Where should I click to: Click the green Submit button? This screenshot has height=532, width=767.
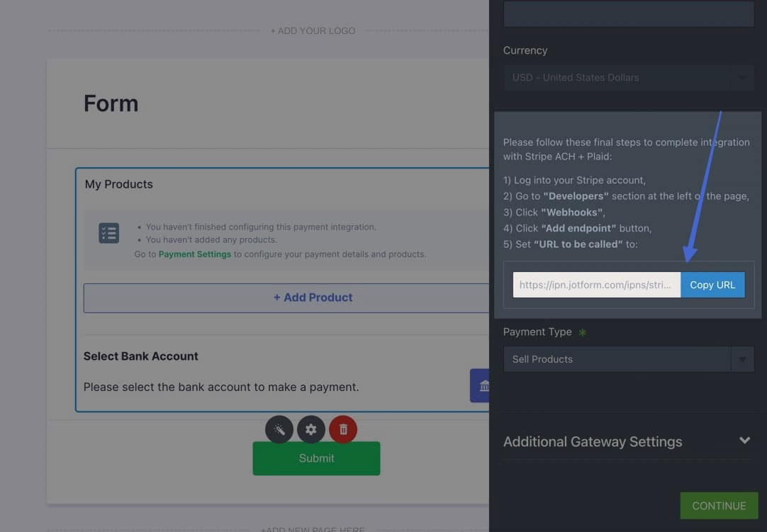pos(316,458)
